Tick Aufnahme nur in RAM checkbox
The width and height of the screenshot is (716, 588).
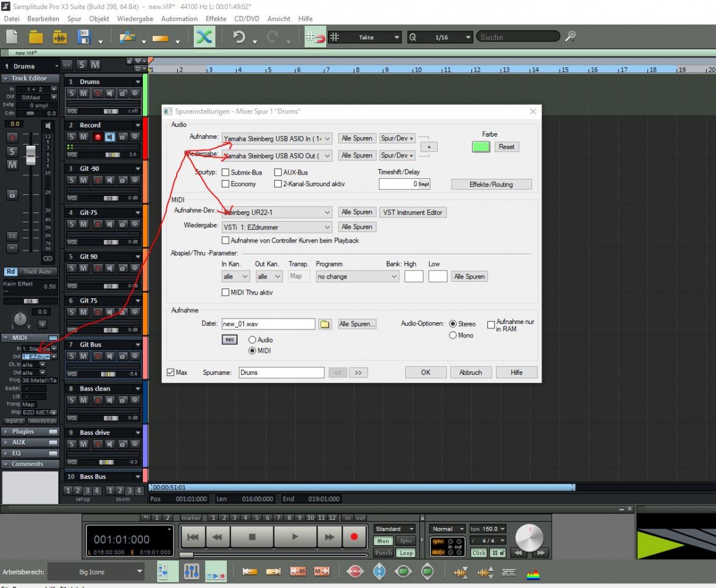(491, 325)
